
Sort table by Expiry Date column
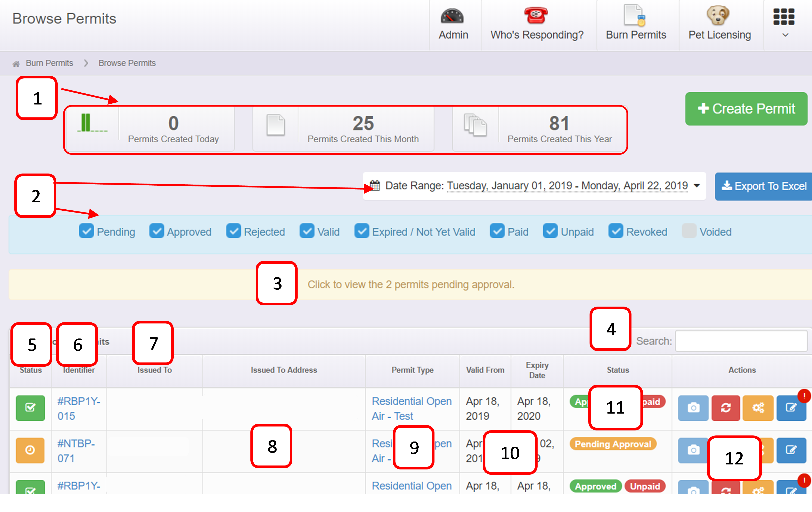tap(537, 370)
